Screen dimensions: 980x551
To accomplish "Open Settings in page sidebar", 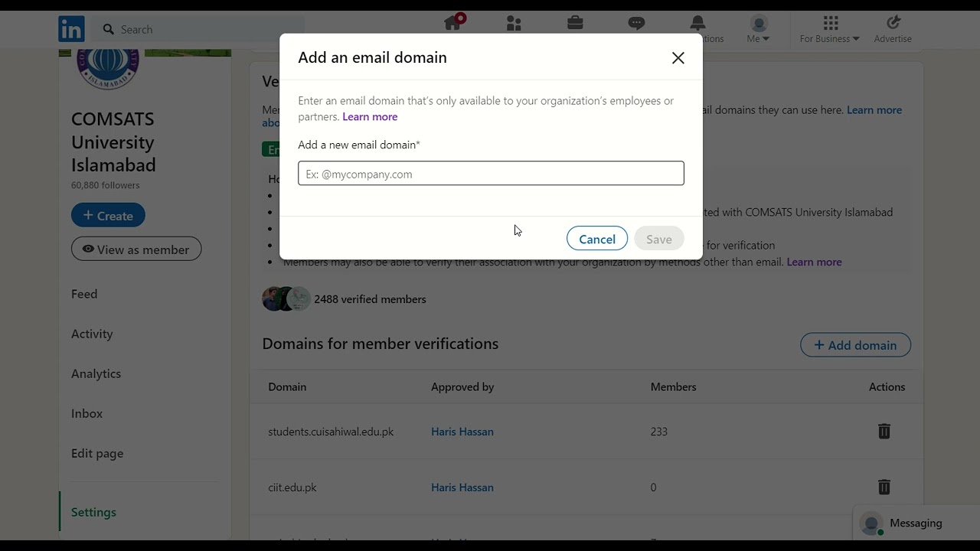I will [x=93, y=512].
